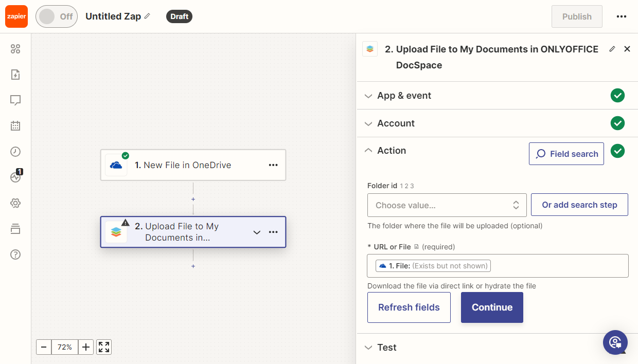Expand the App & event section

404,96
